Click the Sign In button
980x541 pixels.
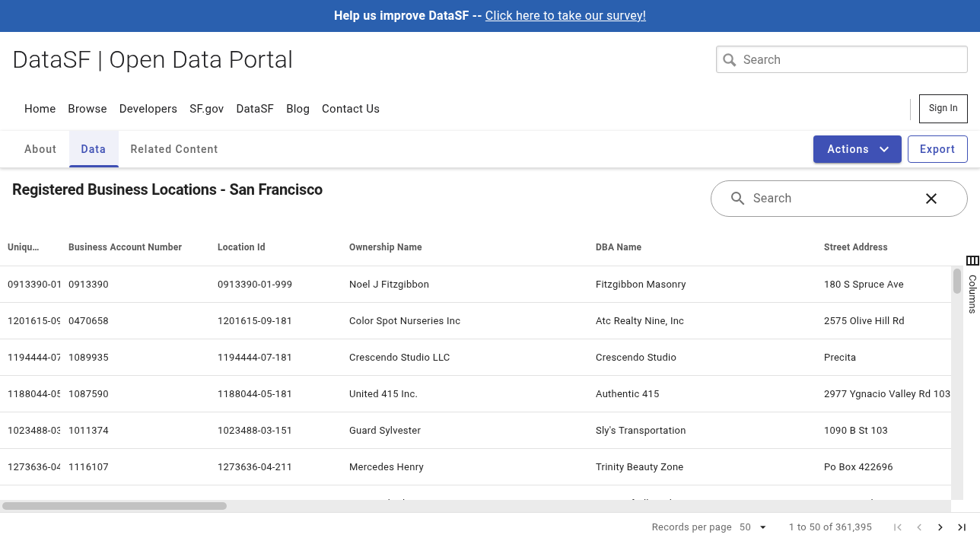[943, 109]
